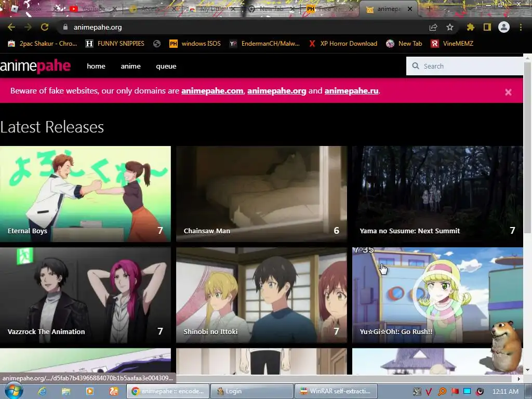Open the Chrome extensions puzzle icon
The image size is (532, 399).
click(x=470, y=27)
